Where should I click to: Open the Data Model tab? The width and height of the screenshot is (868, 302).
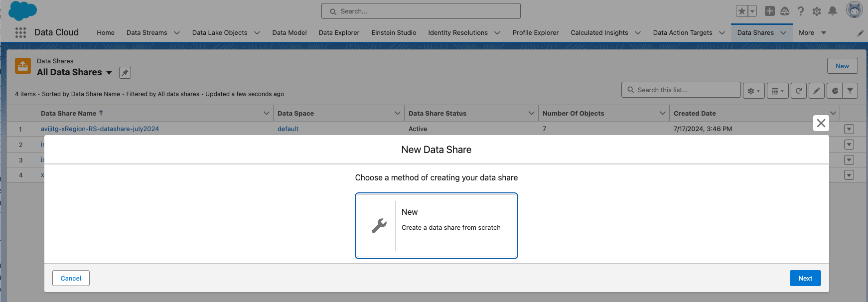289,33
